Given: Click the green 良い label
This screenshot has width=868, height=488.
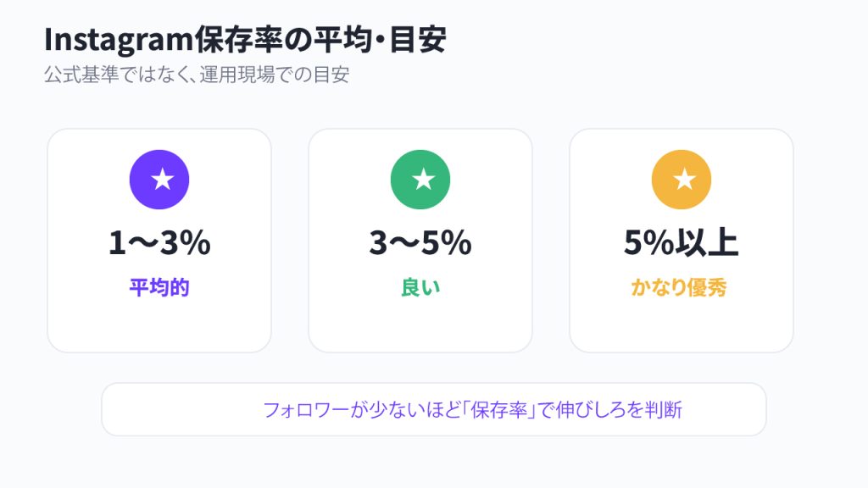Looking at the screenshot, I should [420, 288].
